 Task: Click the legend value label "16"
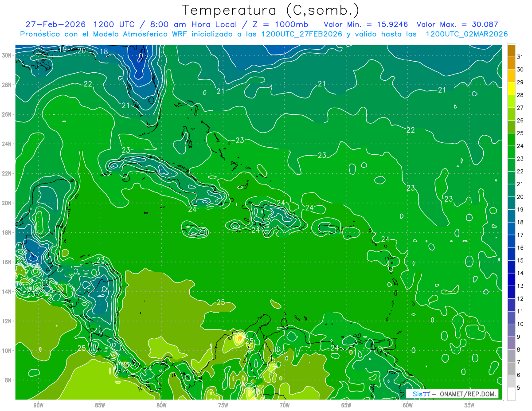coord(520,248)
